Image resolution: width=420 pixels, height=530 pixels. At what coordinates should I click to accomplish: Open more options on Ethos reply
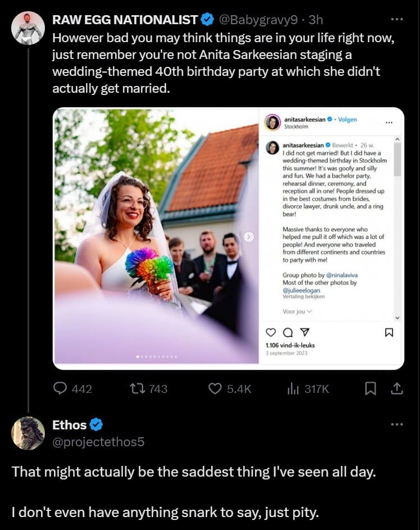coord(397,424)
